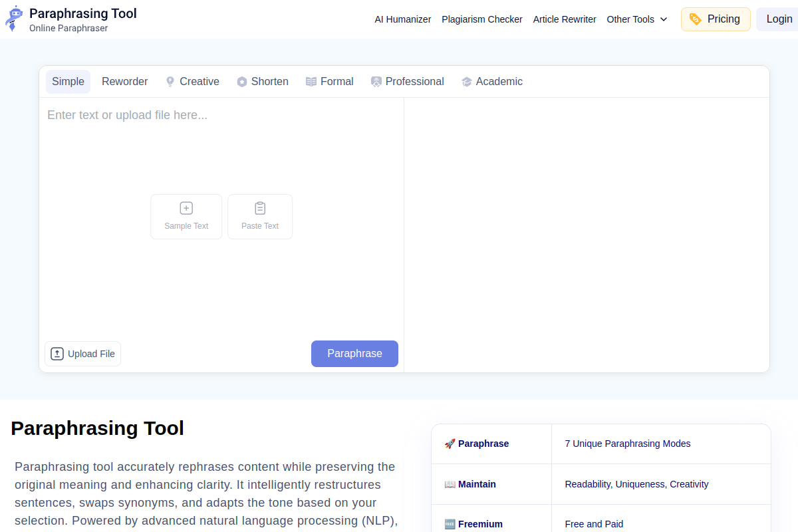Screen dimensions: 798x532
Task: Click 'Readability, Uniqueness, Creativity' text
Action: point(636,484)
